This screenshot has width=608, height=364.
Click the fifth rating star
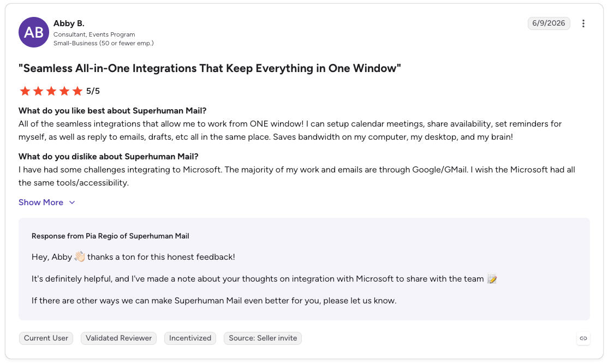tap(78, 91)
